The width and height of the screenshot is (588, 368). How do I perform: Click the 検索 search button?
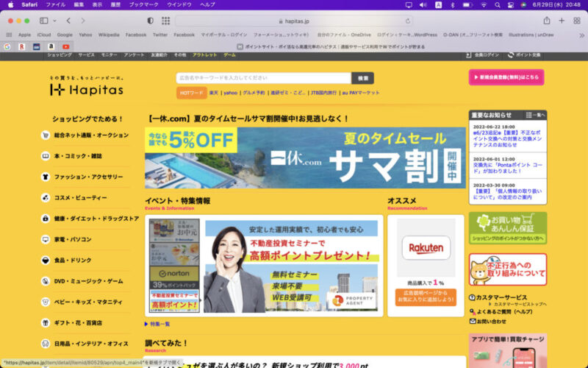pos(362,78)
